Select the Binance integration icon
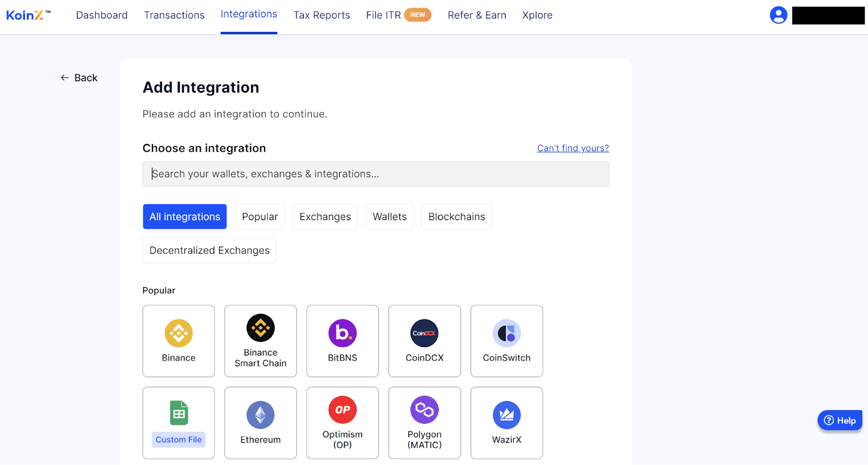The width and height of the screenshot is (868, 465). (x=178, y=333)
